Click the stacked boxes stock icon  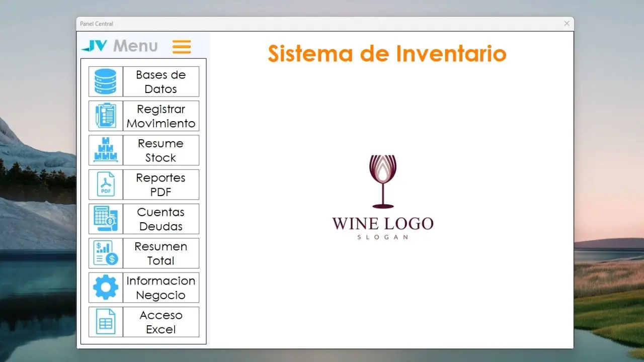coord(106,150)
